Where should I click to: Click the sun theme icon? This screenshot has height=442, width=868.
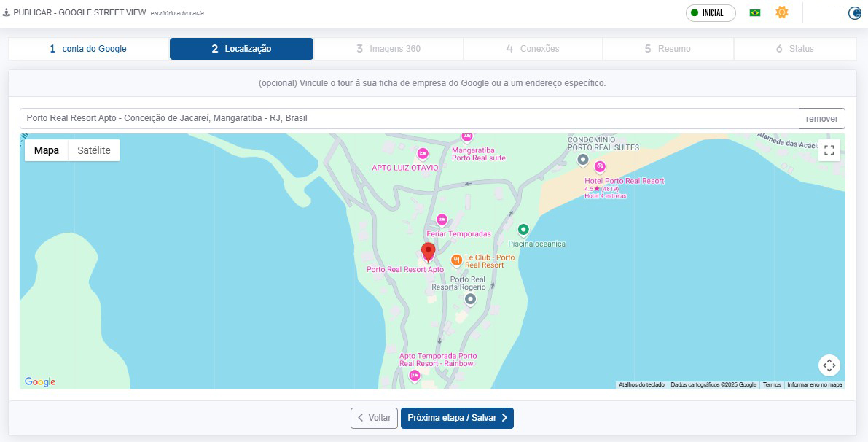tap(782, 12)
